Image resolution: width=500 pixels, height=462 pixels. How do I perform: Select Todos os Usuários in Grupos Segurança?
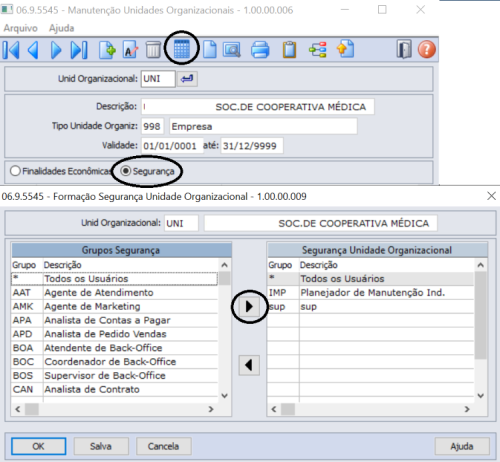(115, 279)
